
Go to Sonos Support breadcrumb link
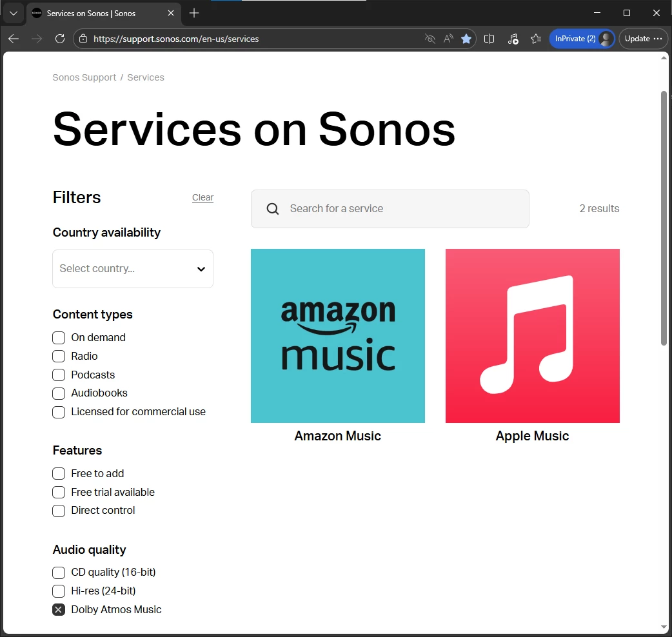84,77
